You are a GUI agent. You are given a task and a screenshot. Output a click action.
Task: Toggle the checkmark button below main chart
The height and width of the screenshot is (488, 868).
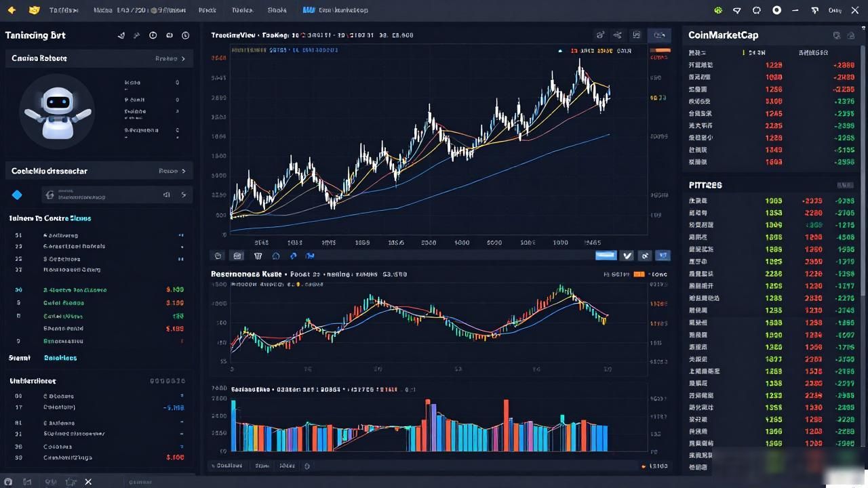(627, 256)
